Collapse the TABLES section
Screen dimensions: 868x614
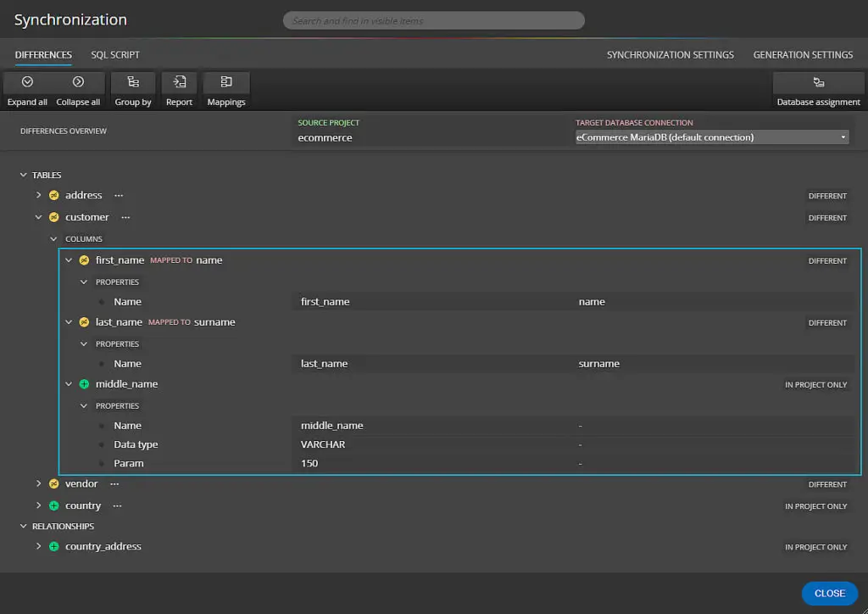point(23,175)
